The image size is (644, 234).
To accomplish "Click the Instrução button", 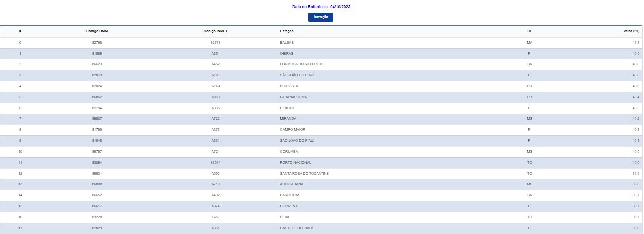I will tap(321, 17).
